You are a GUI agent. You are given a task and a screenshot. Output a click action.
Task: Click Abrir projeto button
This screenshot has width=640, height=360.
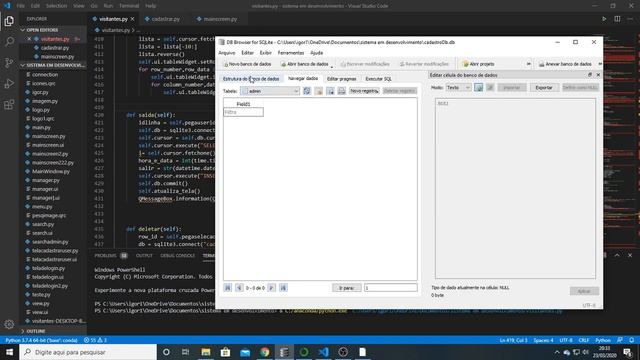pyautogui.click(x=478, y=64)
